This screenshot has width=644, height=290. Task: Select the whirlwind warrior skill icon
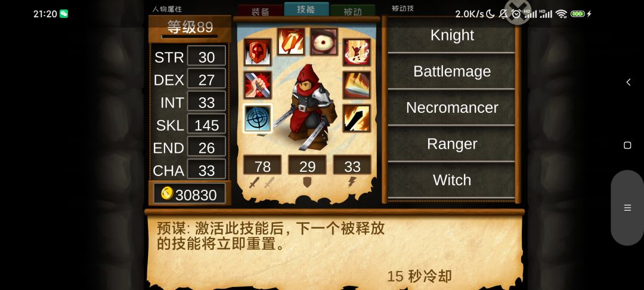[x=357, y=52]
